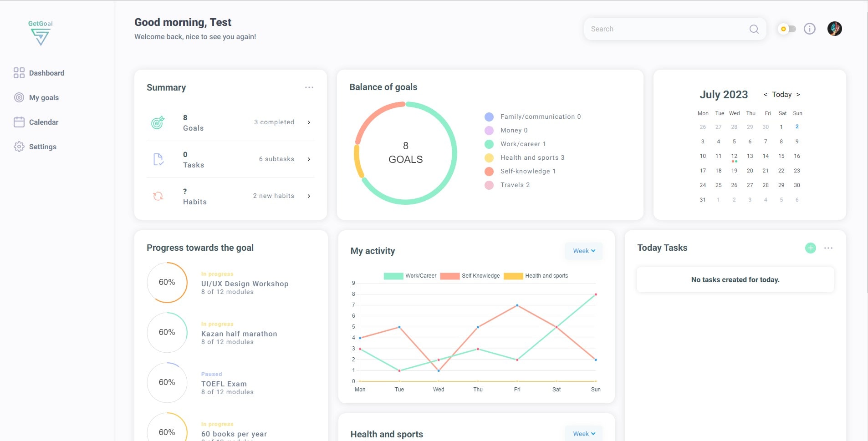The image size is (868, 441).
Task: Toggle Health and sports series in legend
Action: pos(536,276)
